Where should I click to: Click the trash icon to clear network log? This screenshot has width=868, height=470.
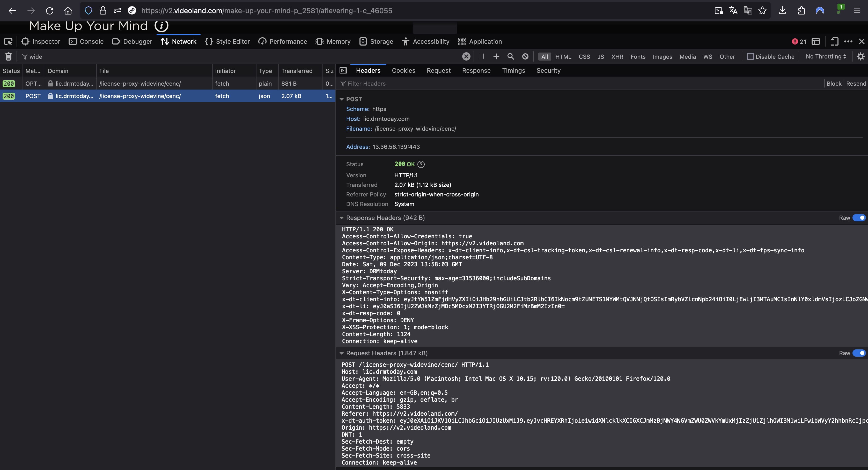(9, 57)
